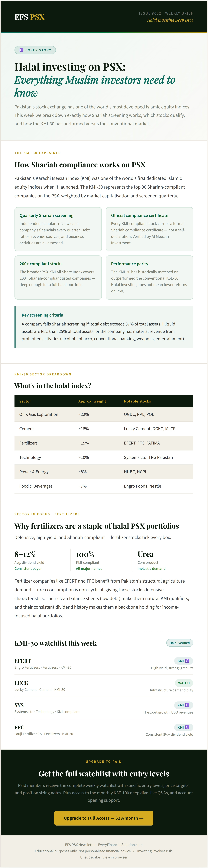Click the KMI badge icon beside FFC
Viewport: 208px width, 868px height.
(x=187, y=727)
